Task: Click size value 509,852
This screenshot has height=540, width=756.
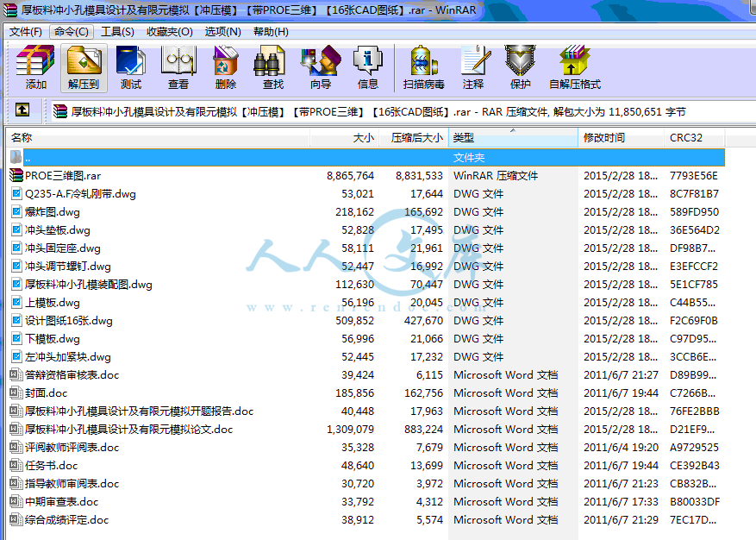Action: coord(354,320)
